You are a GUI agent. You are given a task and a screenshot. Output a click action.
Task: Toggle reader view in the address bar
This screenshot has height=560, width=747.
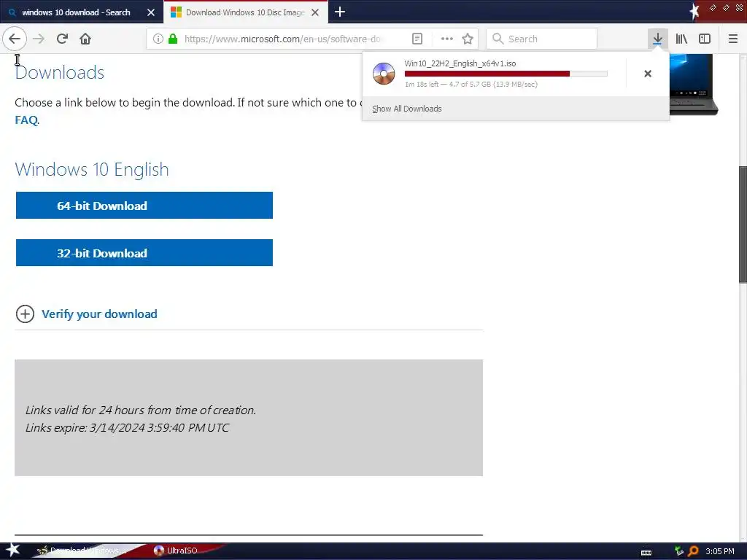click(417, 39)
